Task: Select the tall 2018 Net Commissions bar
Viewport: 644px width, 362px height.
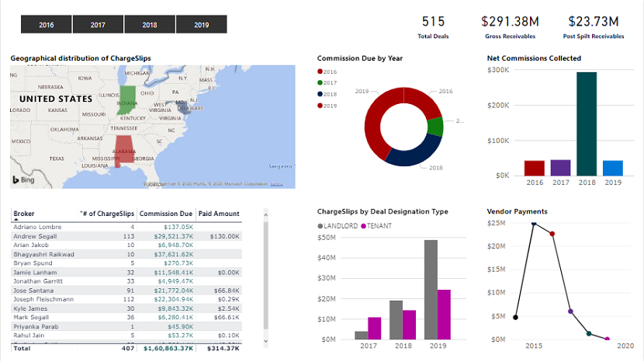Action: pos(587,124)
